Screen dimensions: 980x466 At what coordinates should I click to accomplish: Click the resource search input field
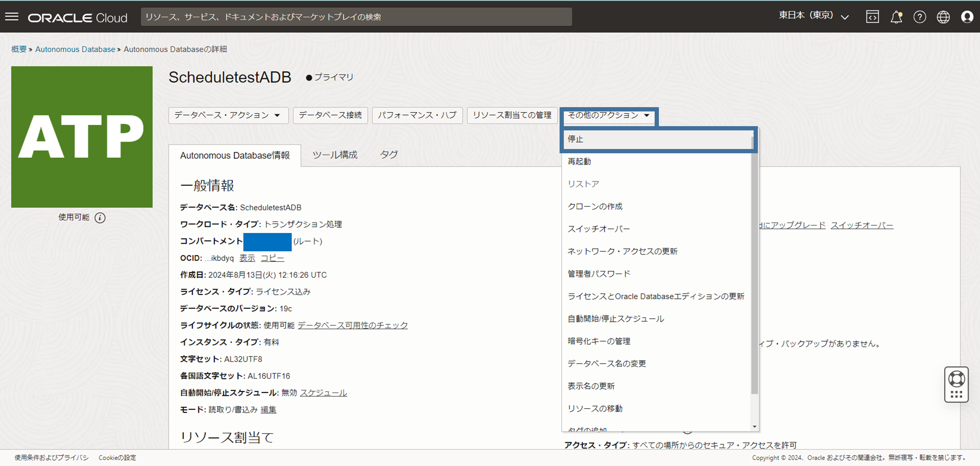click(x=356, y=17)
